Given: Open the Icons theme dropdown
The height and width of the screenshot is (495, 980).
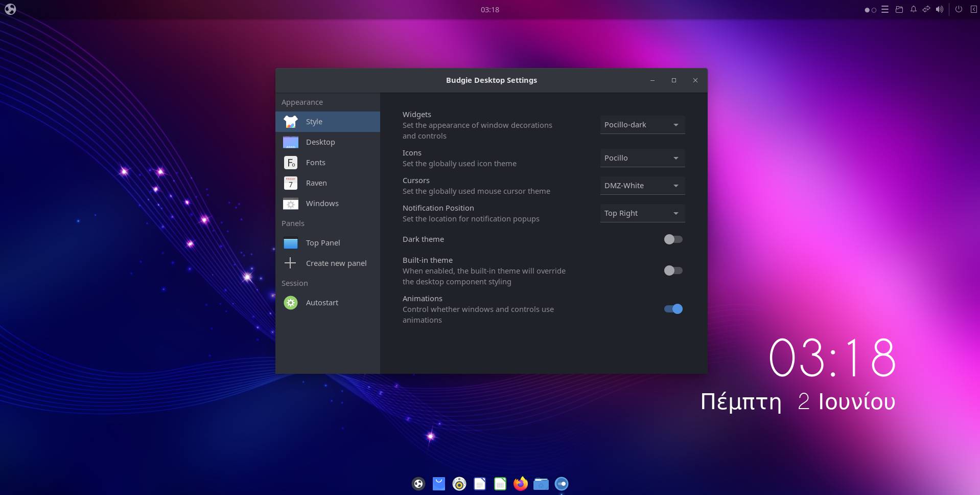Looking at the screenshot, I should (x=642, y=157).
